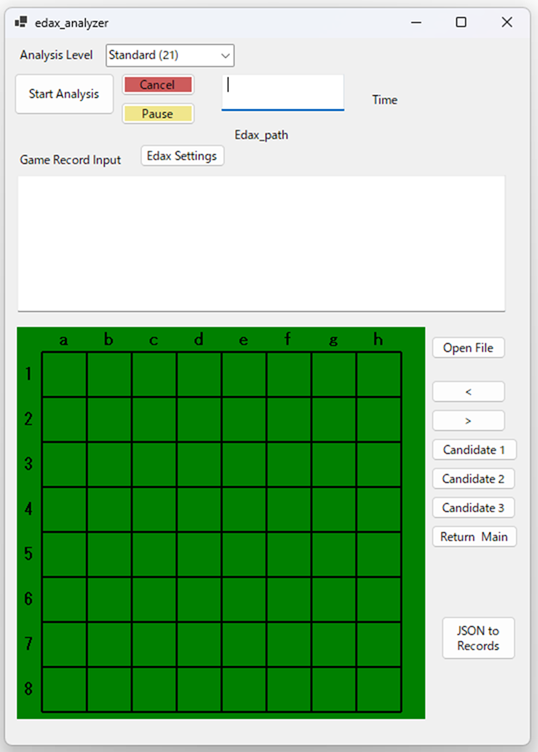538x752 pixels.
Task: Maximize the edax_analyzer window
Action: coord(461,22)
